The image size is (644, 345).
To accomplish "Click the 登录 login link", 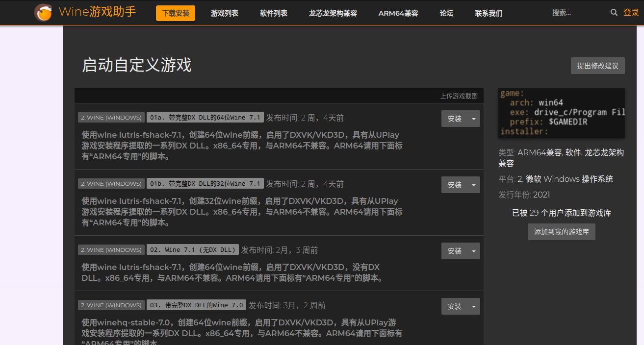I will (631, 13).
